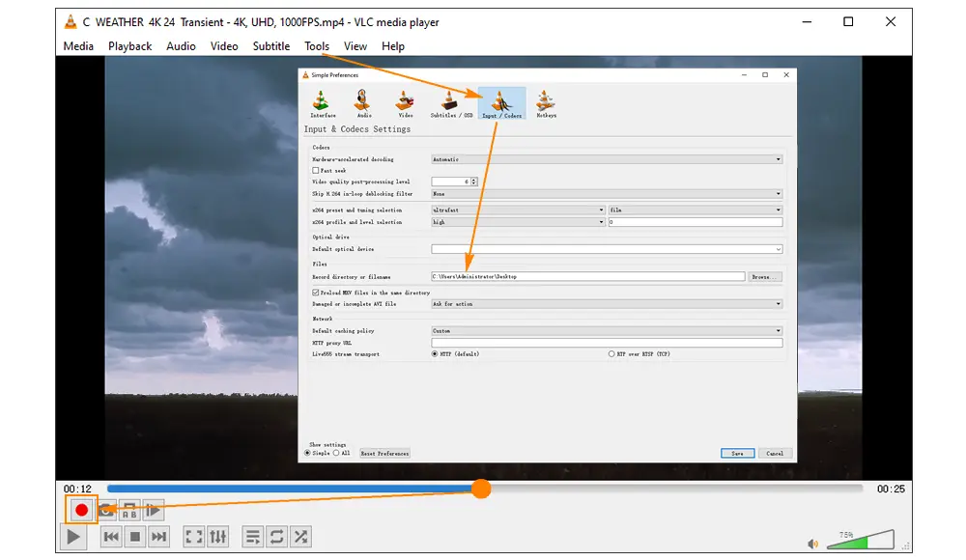Open Audio preferences cone icon
The width and height of the screenshot is (966, 560).
coord(363,103)
